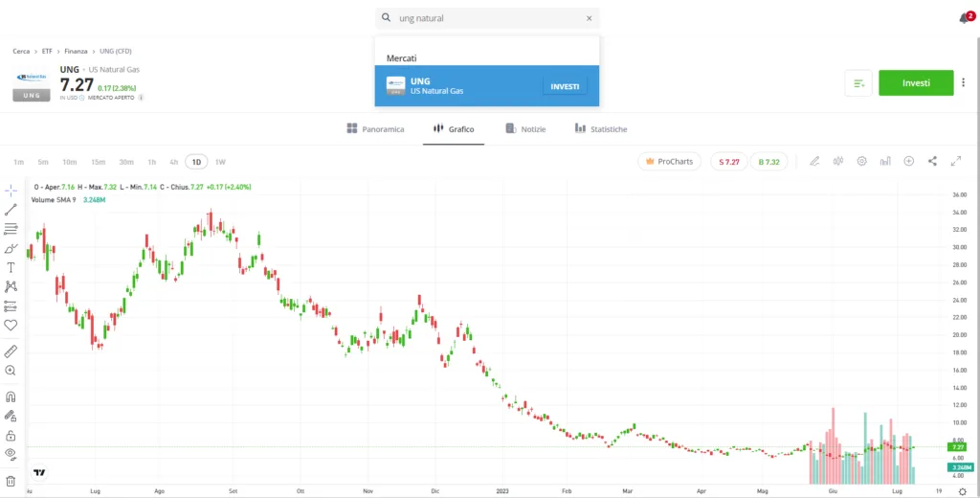Click the pencil draw icon in chart header
The image size is (980, 498).
(x=814, y=162)
